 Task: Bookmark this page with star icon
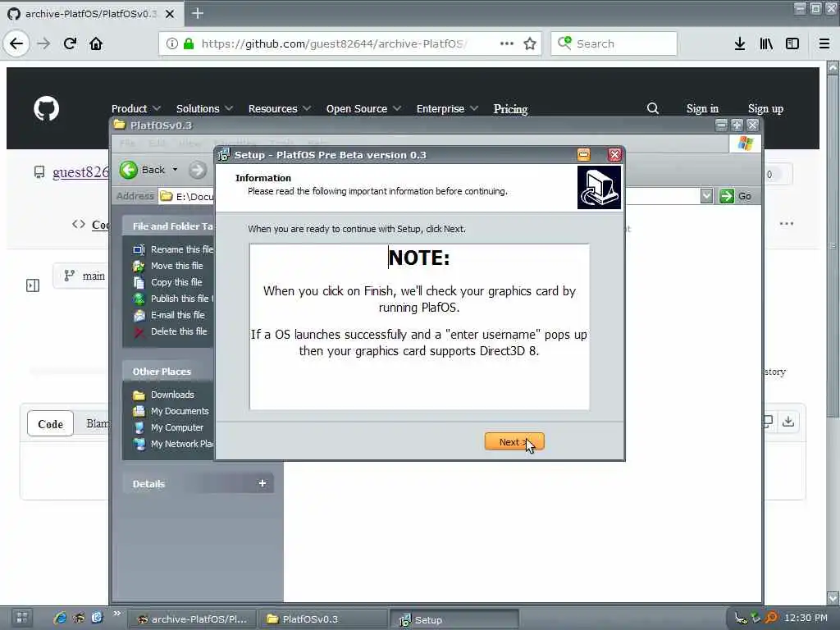click(x=530, y=43)
